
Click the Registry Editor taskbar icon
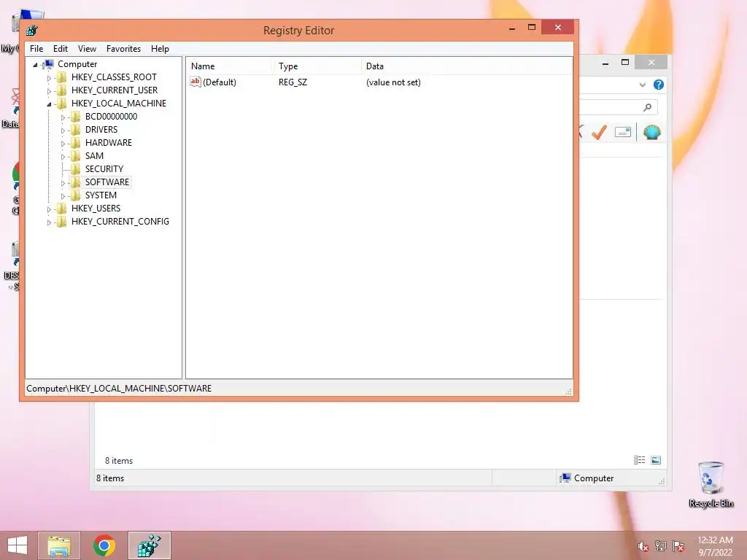pos(149,545)
